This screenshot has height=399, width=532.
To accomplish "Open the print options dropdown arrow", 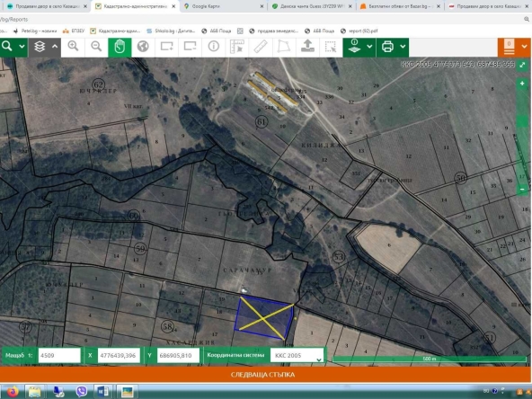I will (403, 47).
